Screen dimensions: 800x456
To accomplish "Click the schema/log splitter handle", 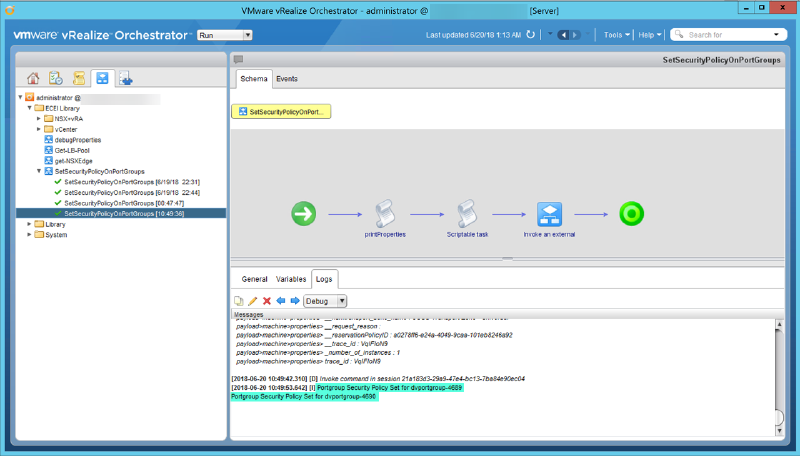I will click(x=507, y=259).
